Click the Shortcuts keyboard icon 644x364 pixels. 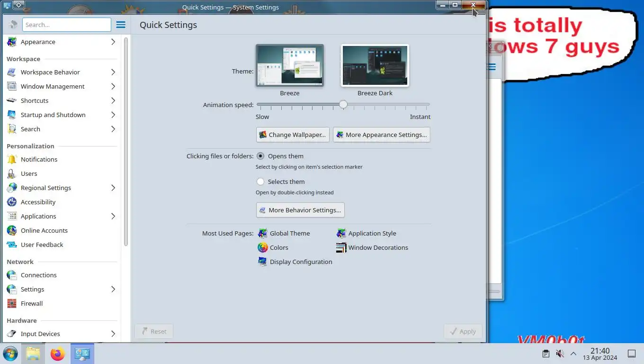tap(12, 100)
